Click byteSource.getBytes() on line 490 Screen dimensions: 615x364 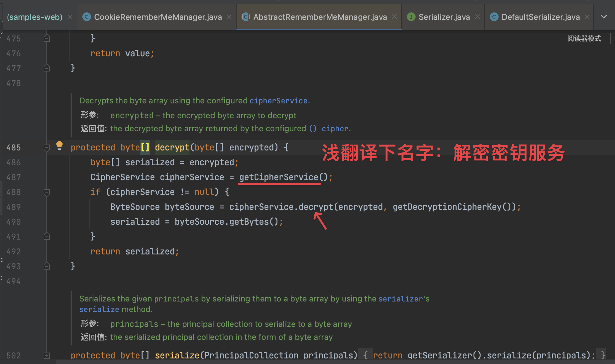point(227,222)
